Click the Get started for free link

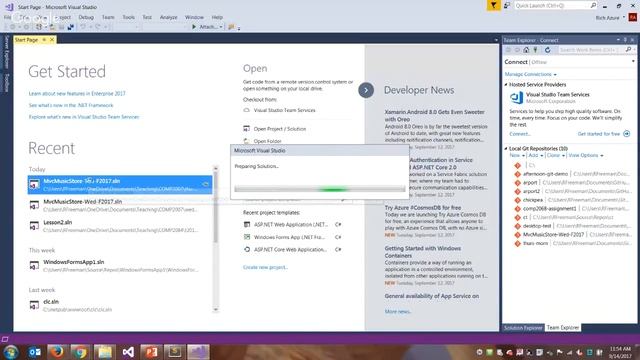coord(599,134)
